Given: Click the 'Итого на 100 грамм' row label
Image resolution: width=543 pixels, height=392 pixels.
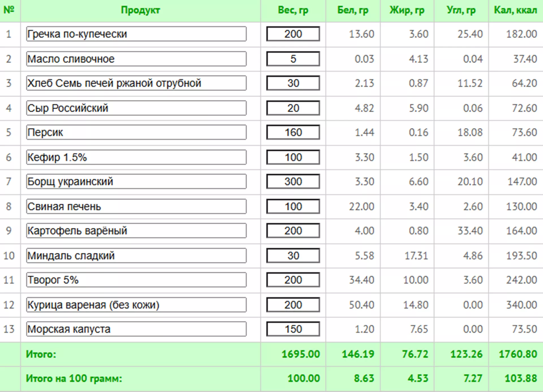Looking at the screenshot, I should click(x=74, y=378).
